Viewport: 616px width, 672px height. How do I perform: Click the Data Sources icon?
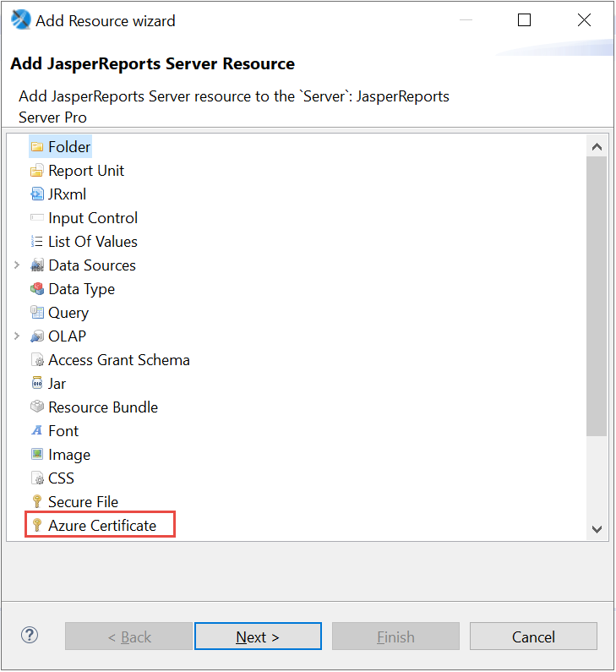[37, 265]
